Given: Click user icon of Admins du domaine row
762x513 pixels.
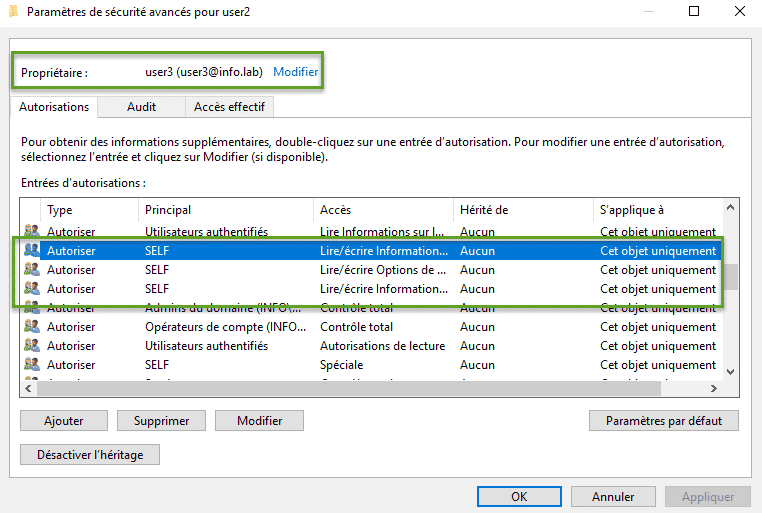Looking at the screenshot, I should [31, 308].
